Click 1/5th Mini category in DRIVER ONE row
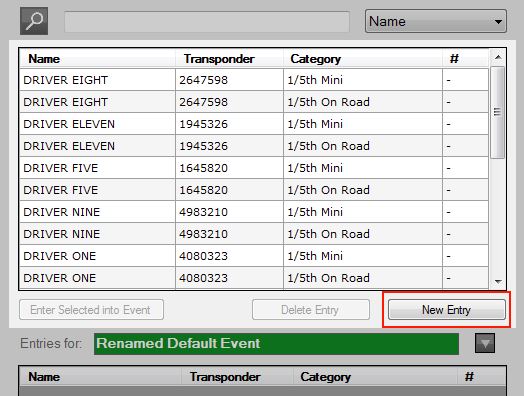The image size is (524, 396). click(363, 256)
